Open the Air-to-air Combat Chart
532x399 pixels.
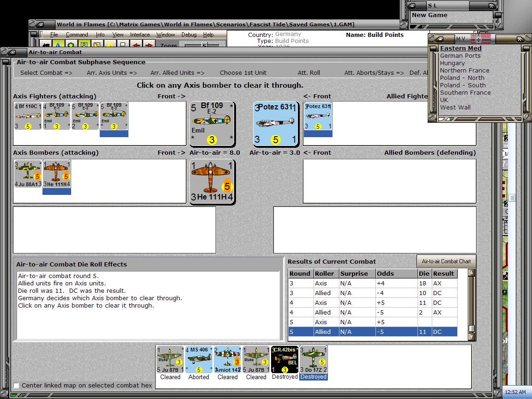coord(446,261)
